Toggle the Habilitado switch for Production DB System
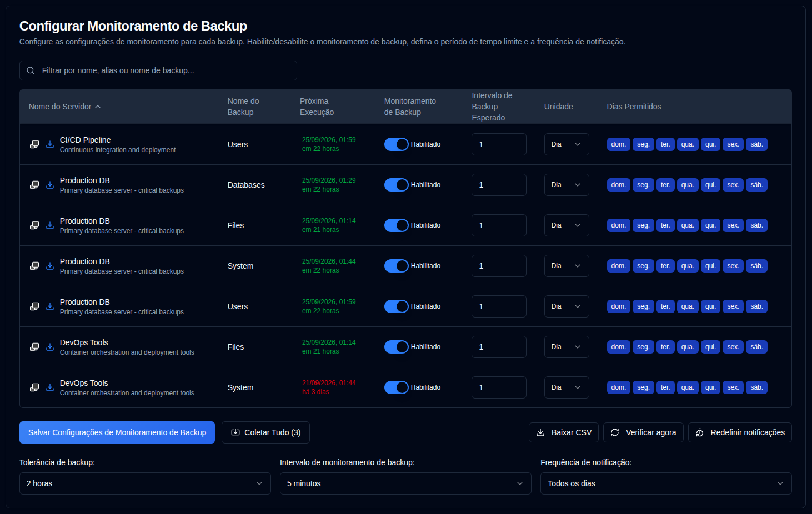The width and height of the screenshot is (812, 514). coord(397,266)
